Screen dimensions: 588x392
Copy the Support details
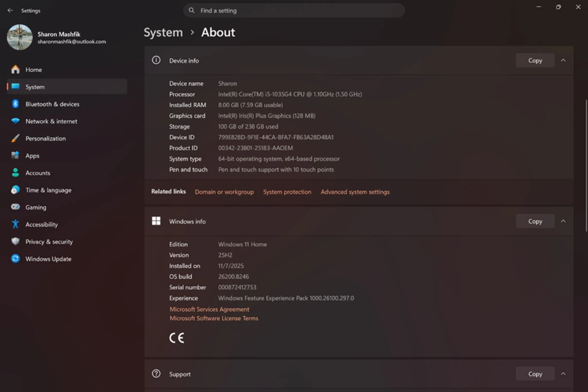tap(535, 374)
